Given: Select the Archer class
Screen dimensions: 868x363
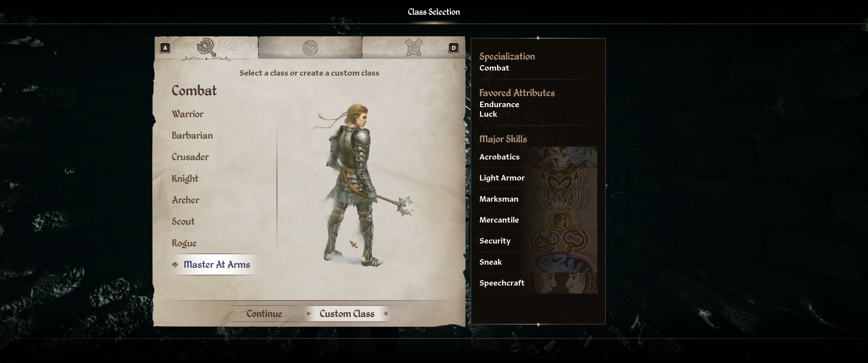Looking at the screenshot, I should point(186,200).
